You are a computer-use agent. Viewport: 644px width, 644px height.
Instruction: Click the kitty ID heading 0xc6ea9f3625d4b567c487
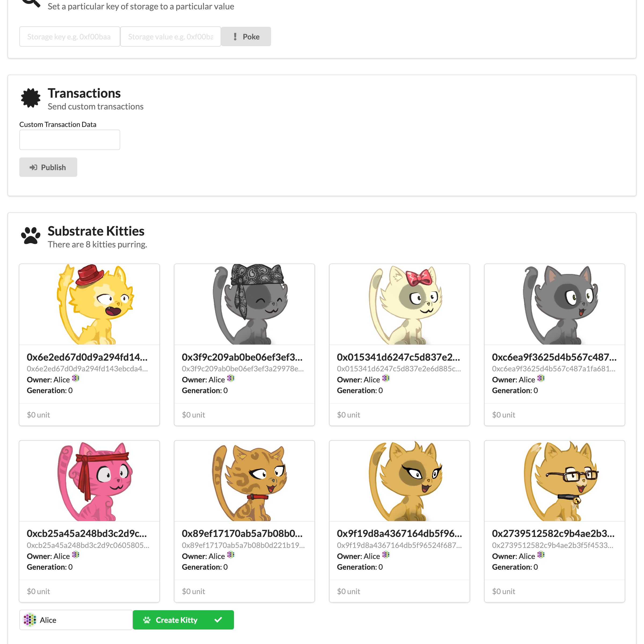point(554,357)
